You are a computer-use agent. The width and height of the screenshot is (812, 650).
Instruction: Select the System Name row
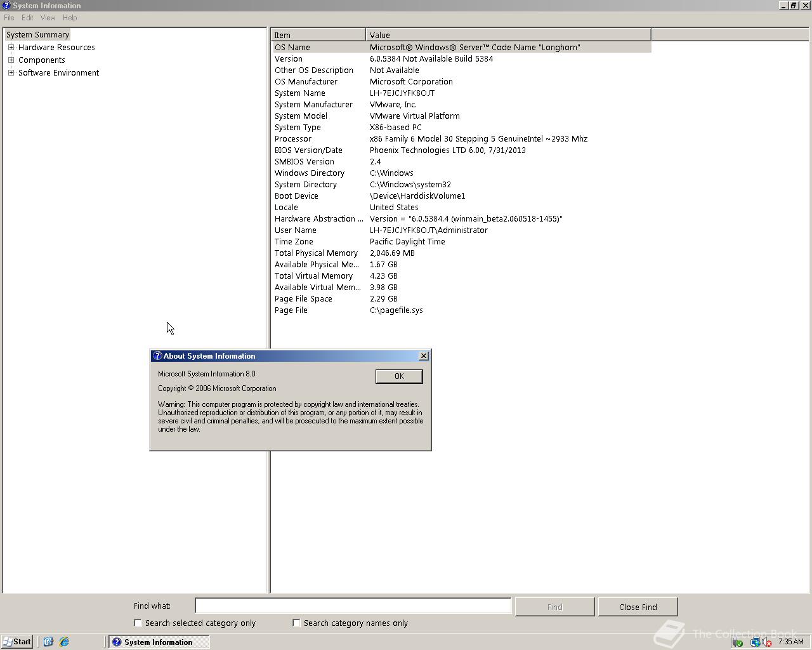[x=462, y=93]
